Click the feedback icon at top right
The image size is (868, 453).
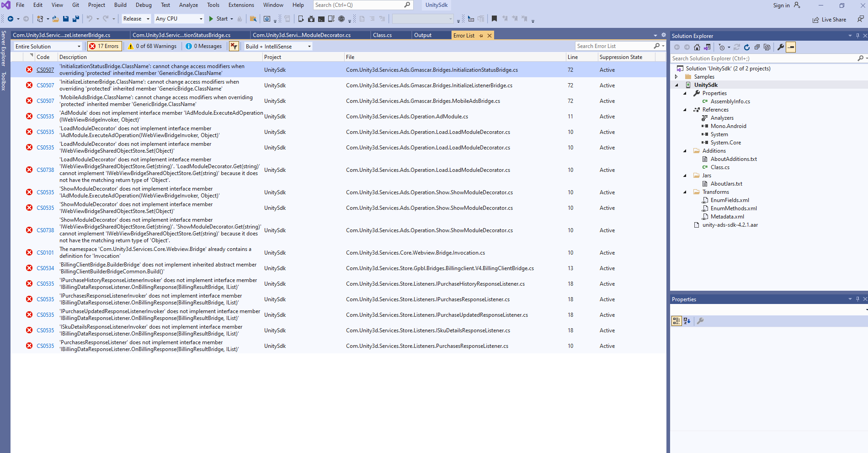[860, 19]
